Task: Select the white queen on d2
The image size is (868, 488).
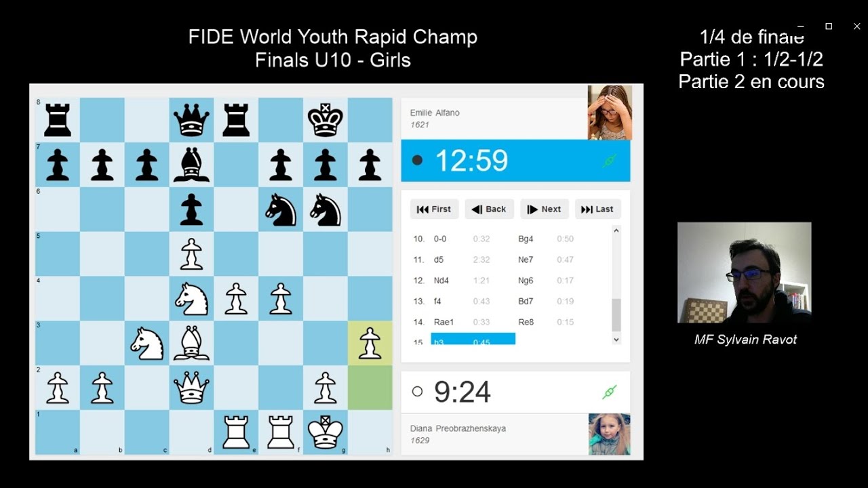Action: click(191, 388)
